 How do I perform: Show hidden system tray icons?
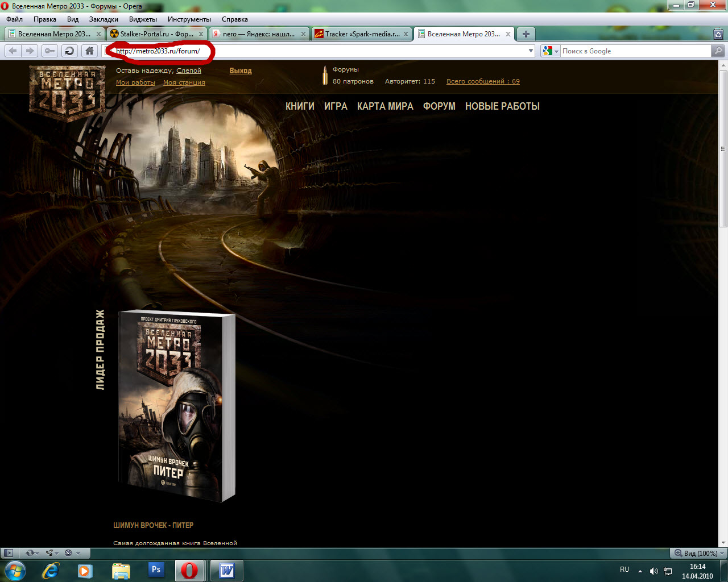[640, 571]
